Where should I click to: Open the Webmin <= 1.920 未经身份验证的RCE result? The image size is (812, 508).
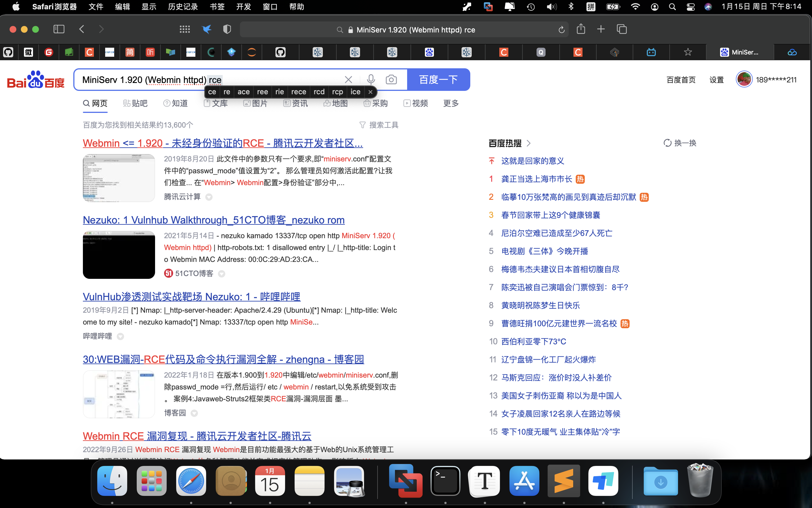point(223,143)
